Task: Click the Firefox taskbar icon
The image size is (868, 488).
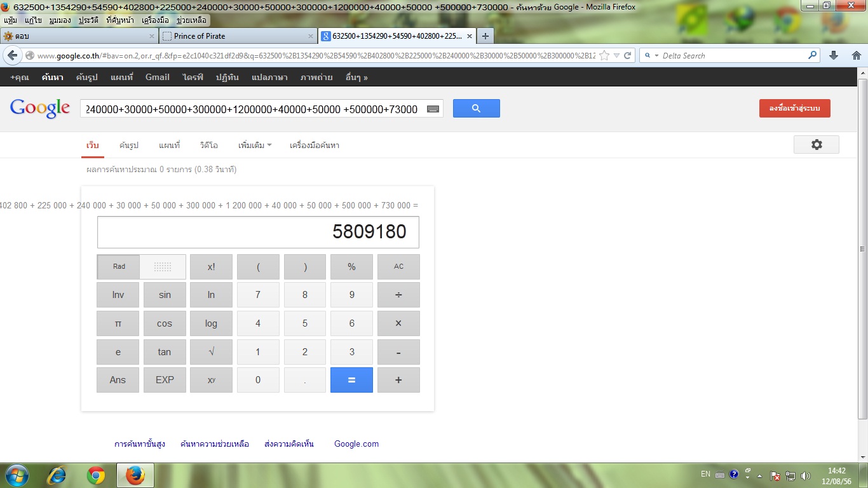Action: point(135,475)
